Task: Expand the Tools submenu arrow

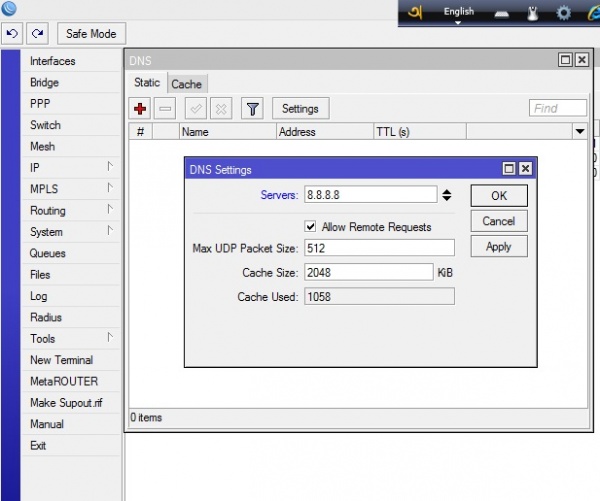Action: 110,337
